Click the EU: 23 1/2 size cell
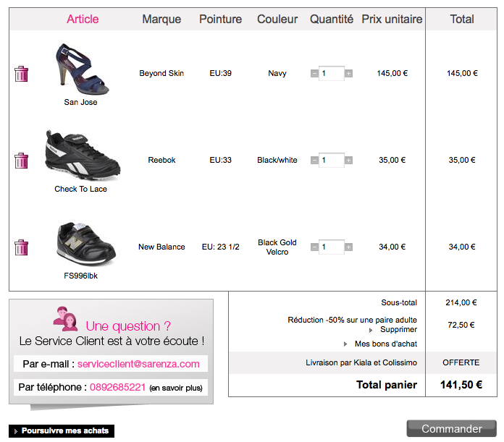 pyautogui.click(x=220, y=247)
